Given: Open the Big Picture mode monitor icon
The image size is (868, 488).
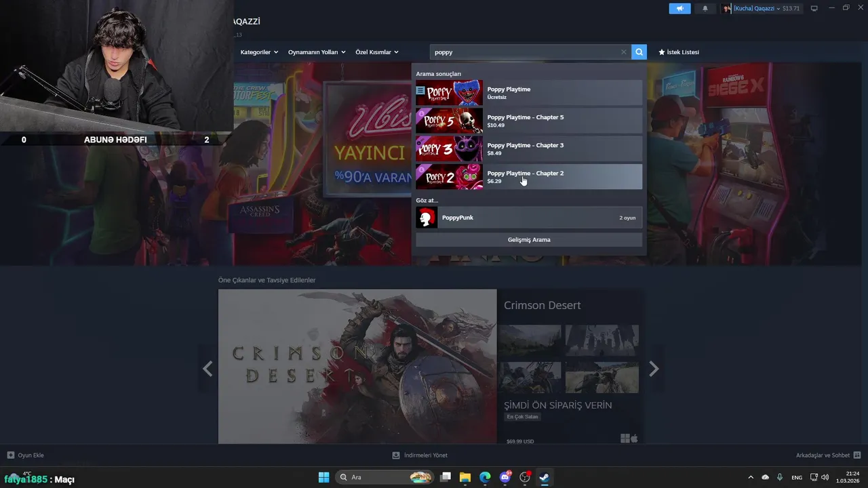Looking at the screenshot, I should [814, 8].
